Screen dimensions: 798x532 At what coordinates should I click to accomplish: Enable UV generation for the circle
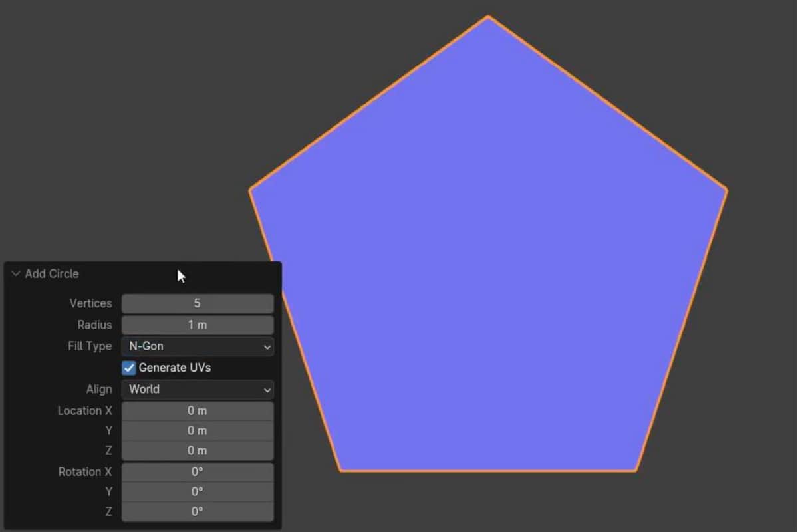point(128,368)
